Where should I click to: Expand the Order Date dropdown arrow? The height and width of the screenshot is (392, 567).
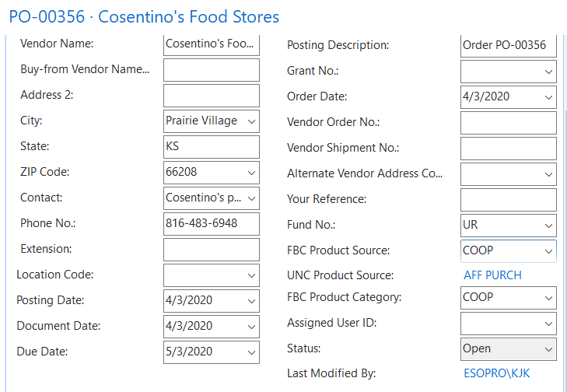coord(548,97)
